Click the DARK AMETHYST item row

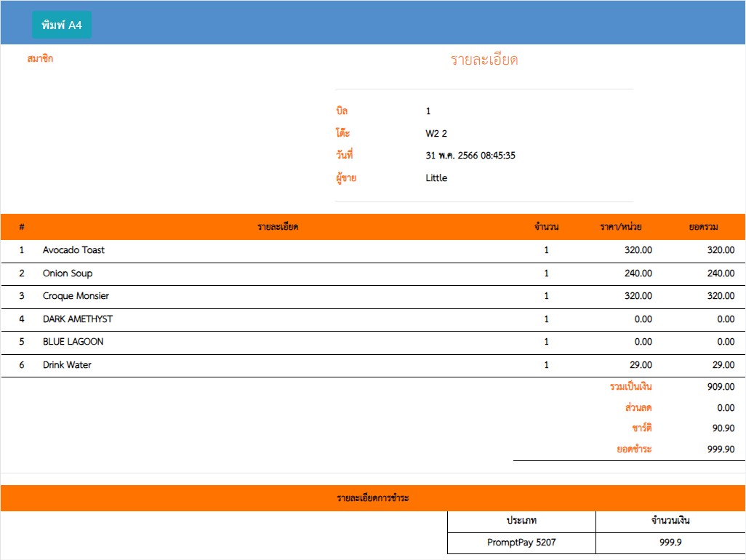(78, 319)
